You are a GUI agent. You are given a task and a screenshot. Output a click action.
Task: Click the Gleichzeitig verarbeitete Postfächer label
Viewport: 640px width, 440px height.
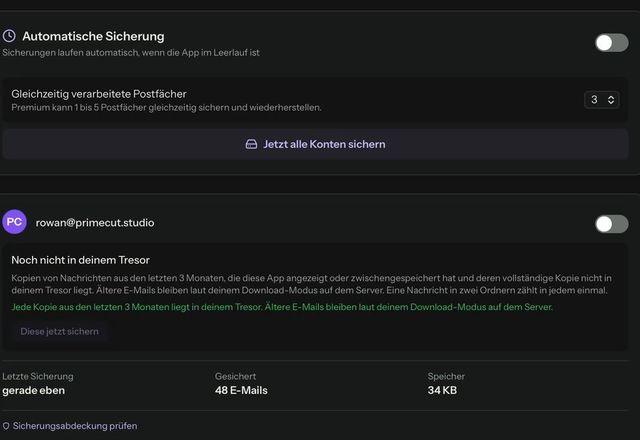(x=99, y=94)
